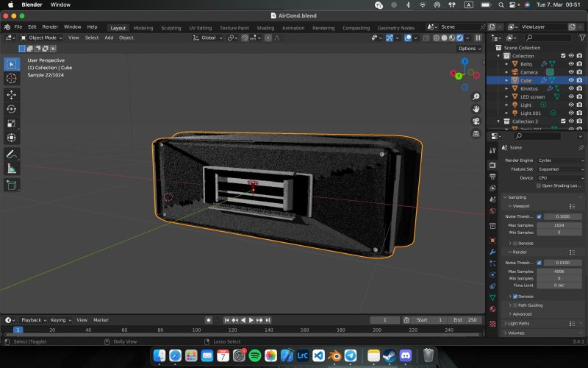Switch to the Geometry Nodes workspace tab

pyautogui.click(x=396, y=28)
